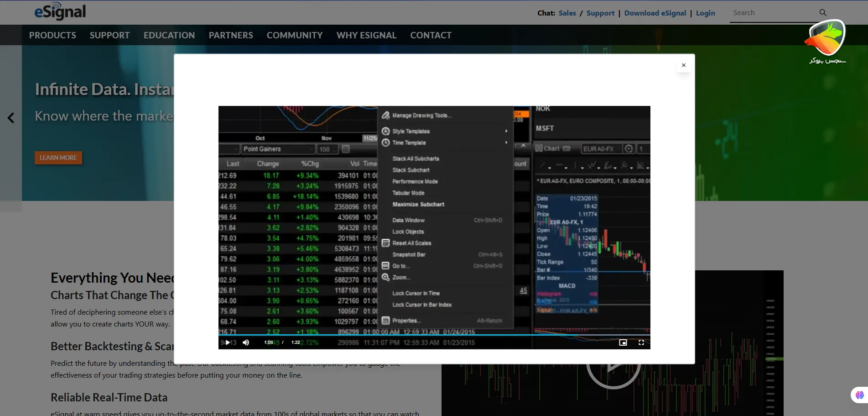Select CONTACT in the navigation bar
This screenshot has height=416, width=868.
point(431,35)
